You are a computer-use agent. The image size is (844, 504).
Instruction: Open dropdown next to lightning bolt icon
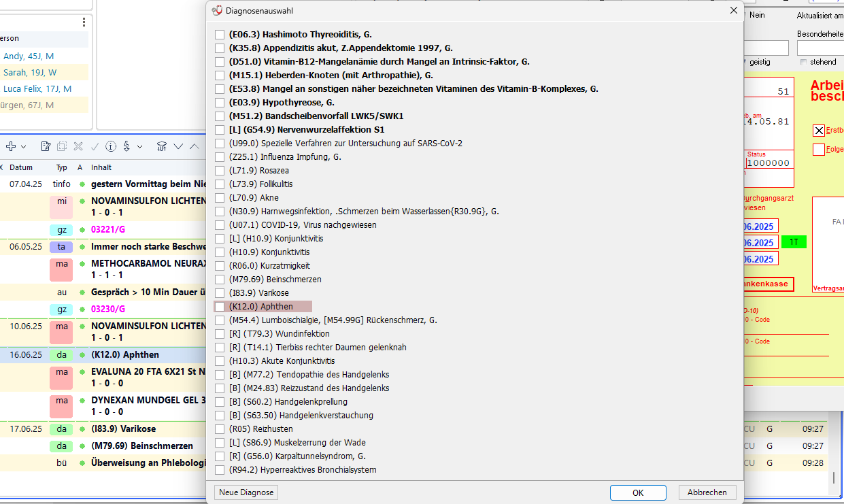139,147
